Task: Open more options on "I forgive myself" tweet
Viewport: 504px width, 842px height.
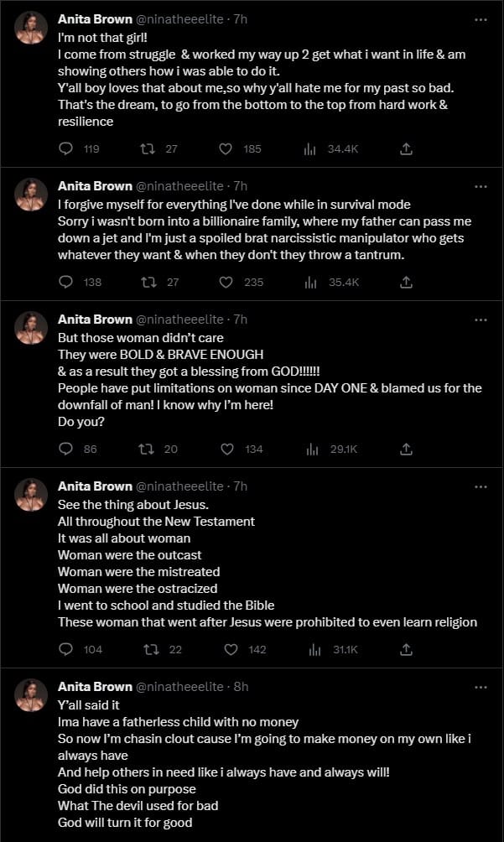Action: coord(481,185)
